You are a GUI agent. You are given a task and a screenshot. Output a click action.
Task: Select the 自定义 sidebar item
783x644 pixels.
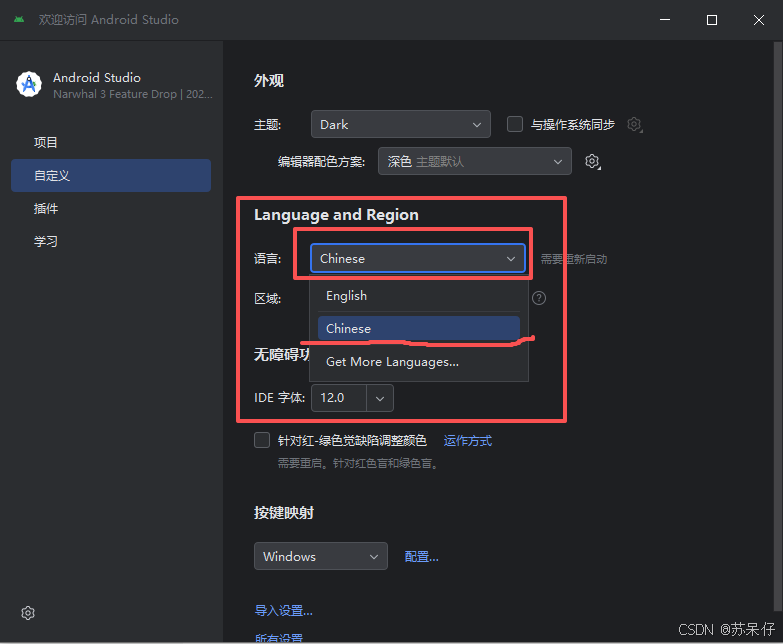point(111,175)
